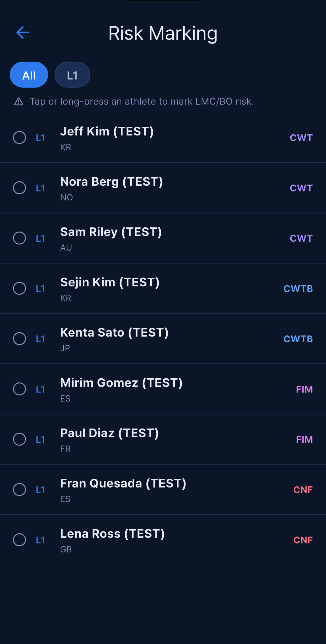The height and width of the screenshot is (644, 326).
Task: Click FIM label on Mirim Gomez row
Action: click(x=304, y=389)
